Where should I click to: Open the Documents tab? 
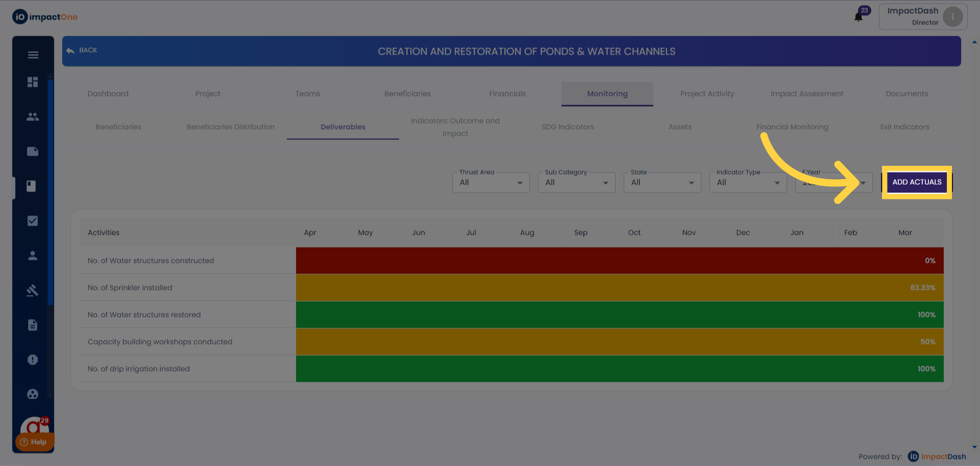tap(907, 94)
